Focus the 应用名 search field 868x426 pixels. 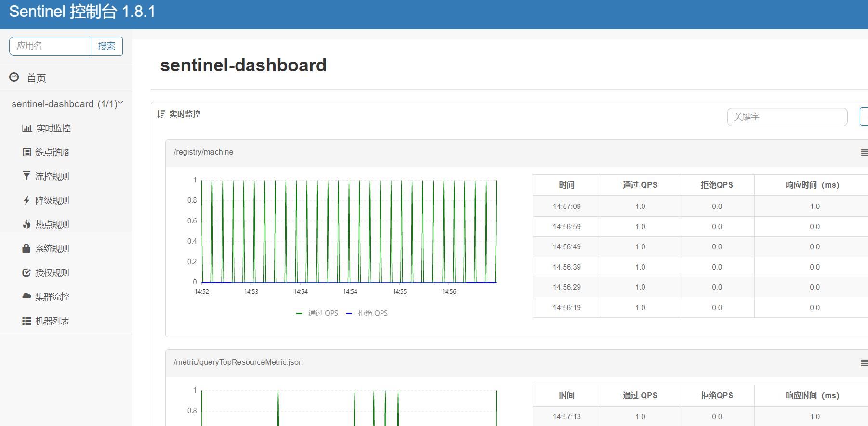pos(50,46)
